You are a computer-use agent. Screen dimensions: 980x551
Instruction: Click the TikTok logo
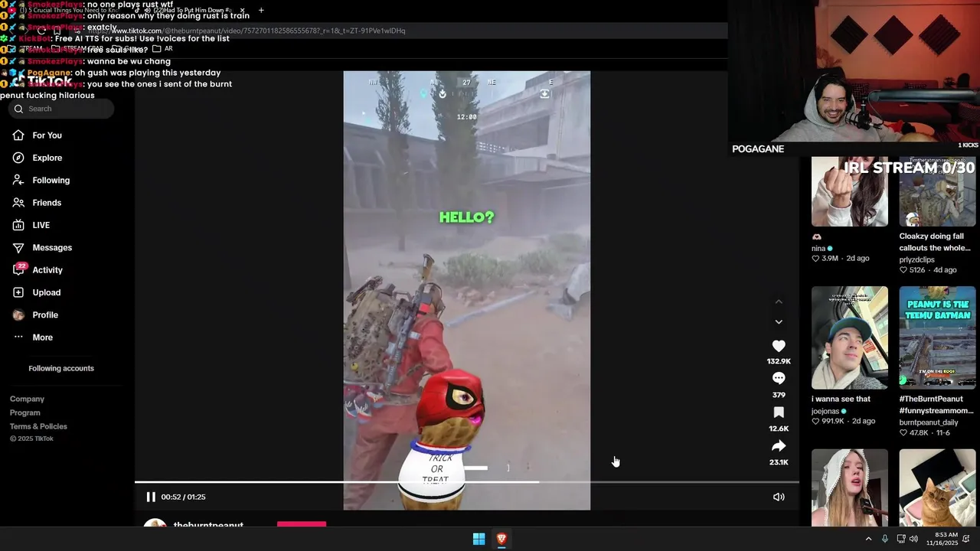pyautogui.click(x=42, y=81)
